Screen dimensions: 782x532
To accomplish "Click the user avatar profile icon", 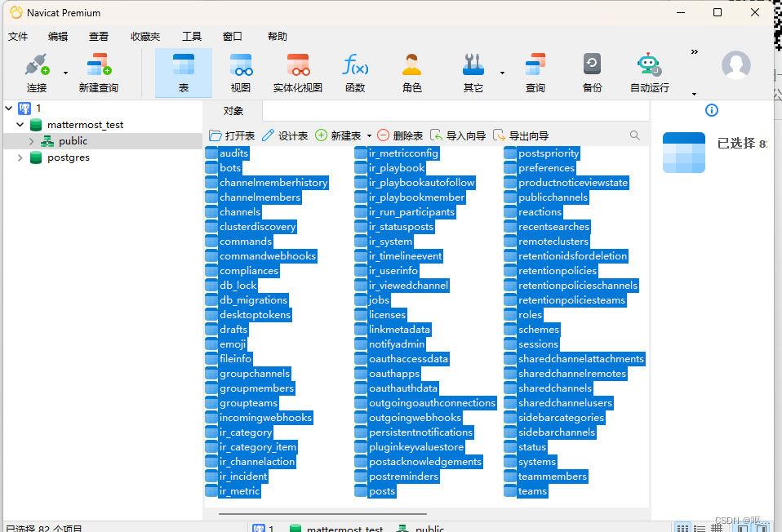I will click(x=736, y=64).
